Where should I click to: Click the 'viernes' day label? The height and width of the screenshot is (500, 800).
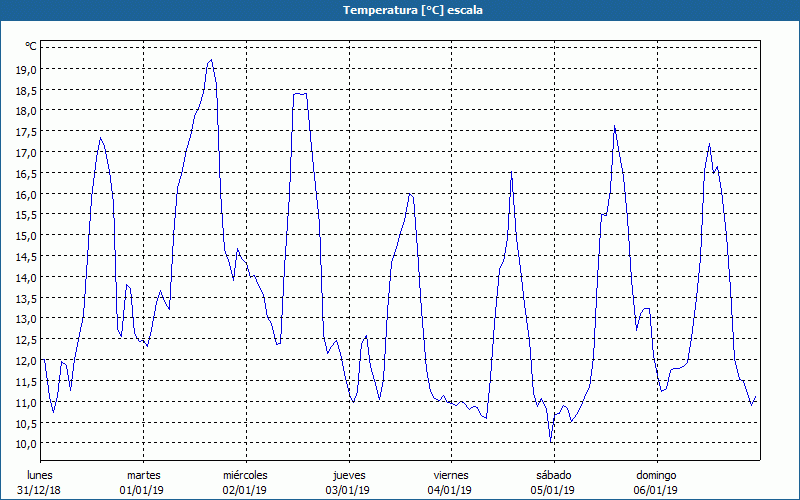(x=451, y=475)
